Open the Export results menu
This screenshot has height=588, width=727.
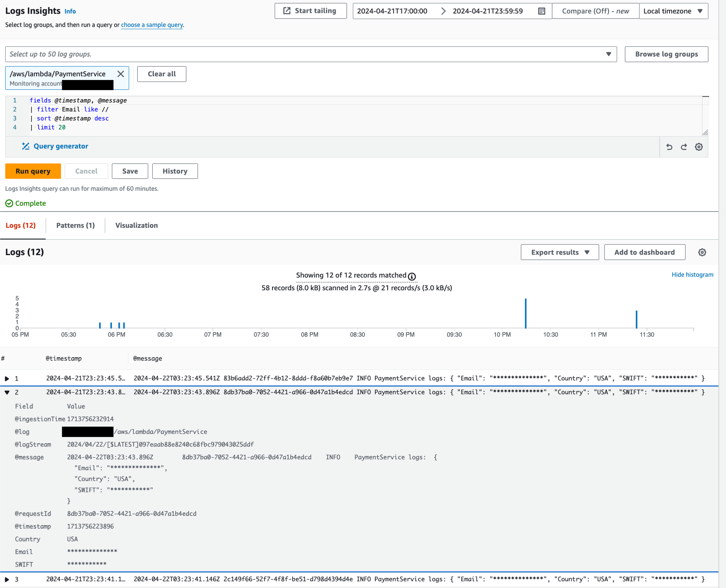click(559, 252)
